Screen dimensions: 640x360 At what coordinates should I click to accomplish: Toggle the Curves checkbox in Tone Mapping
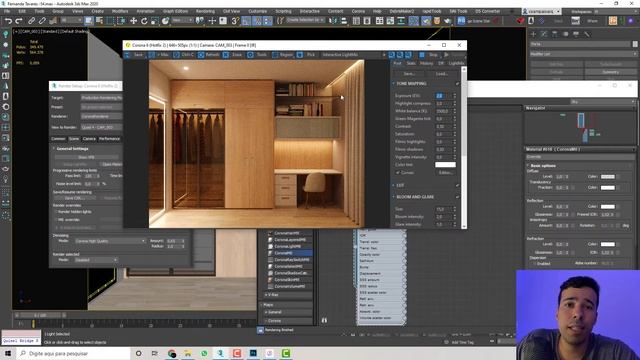(x=398, y=173)
